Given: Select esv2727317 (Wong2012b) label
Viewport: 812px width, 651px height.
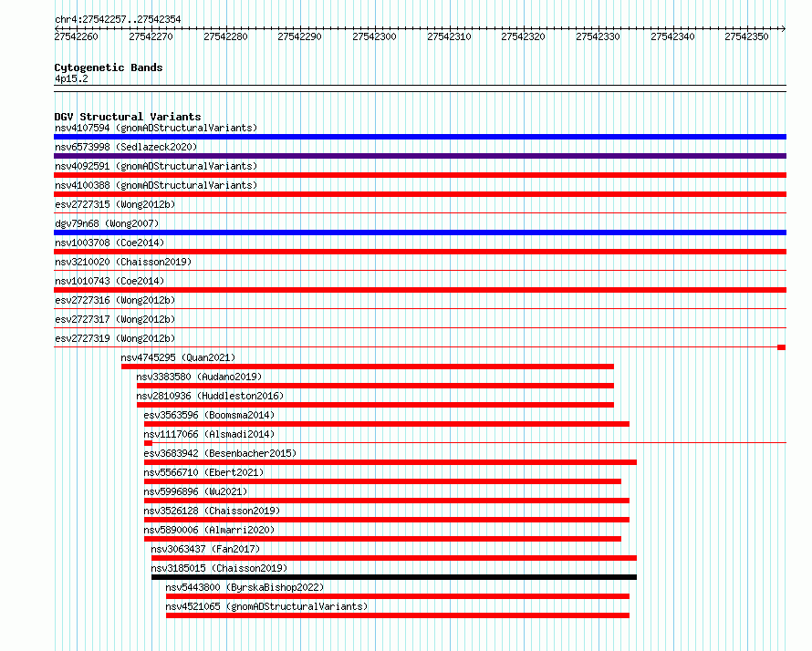Looking at the screenshot, I should tap(115, 319).
